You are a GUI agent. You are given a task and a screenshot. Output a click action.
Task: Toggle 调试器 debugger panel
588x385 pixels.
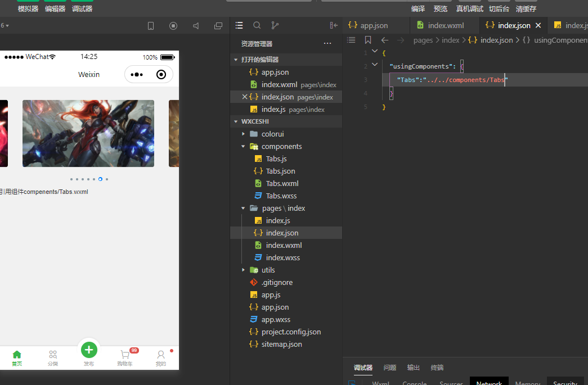[x=82, y=8]
